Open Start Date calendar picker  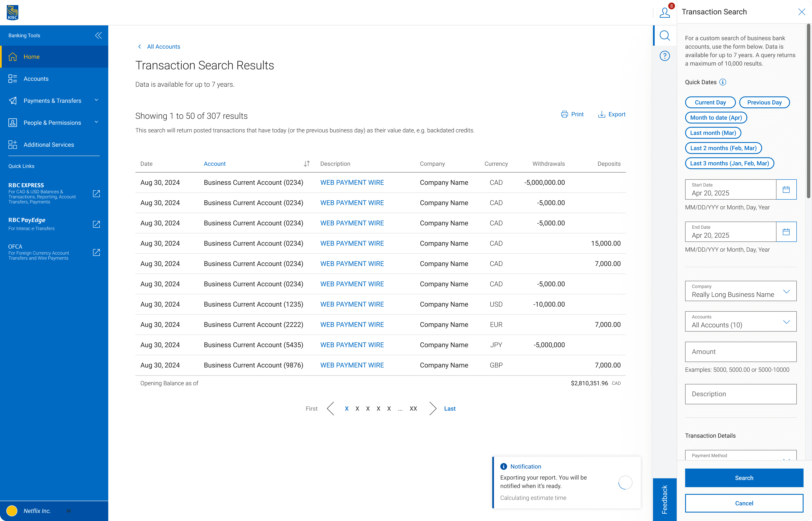point(786,189)
